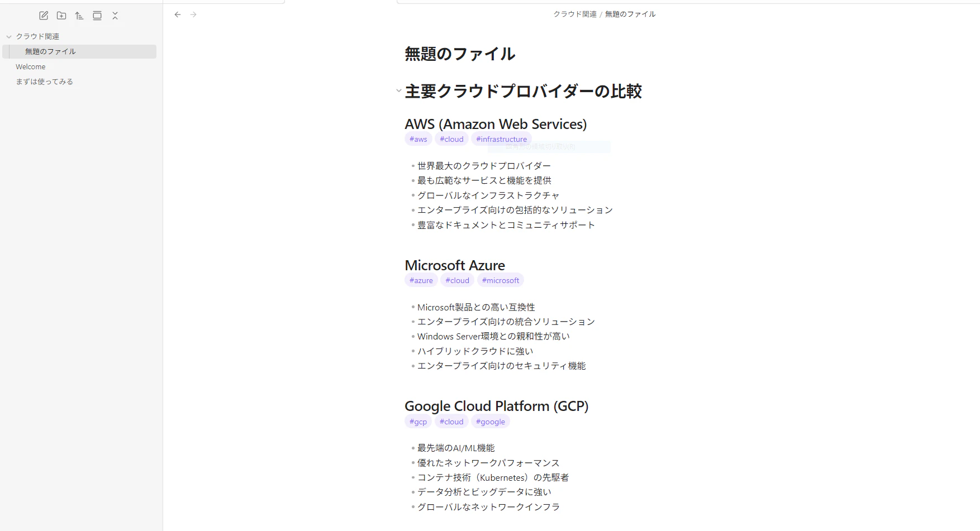Open the まずは使ってみる note
This screenshot has width=980, height=531.
coord(44,82)
